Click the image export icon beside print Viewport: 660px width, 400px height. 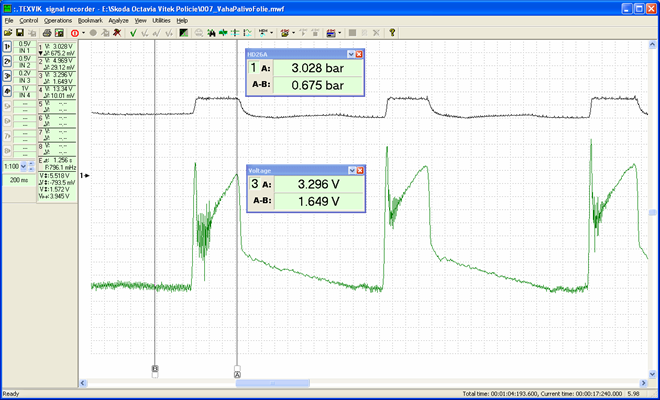point(59,33)
